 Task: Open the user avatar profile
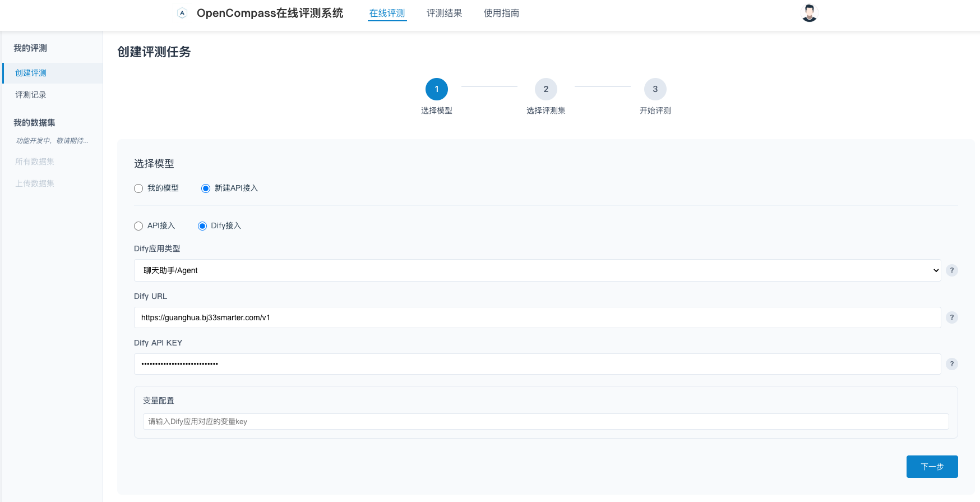point(809,13)
